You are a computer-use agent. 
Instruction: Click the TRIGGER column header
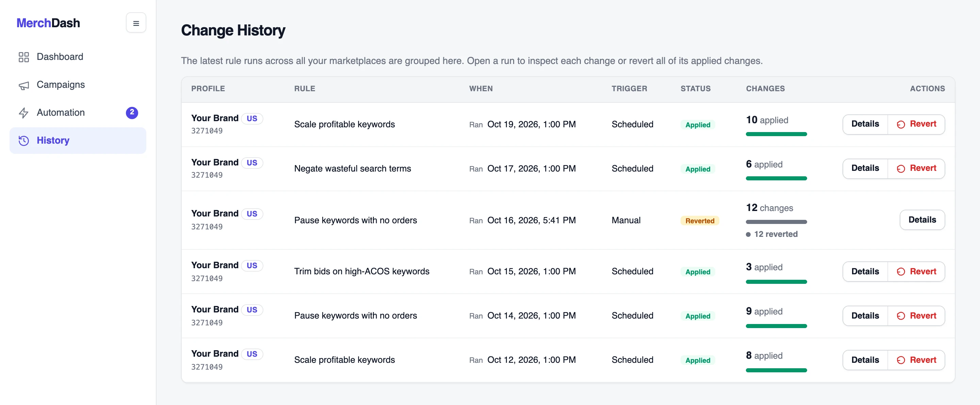(x=629, y=88)
